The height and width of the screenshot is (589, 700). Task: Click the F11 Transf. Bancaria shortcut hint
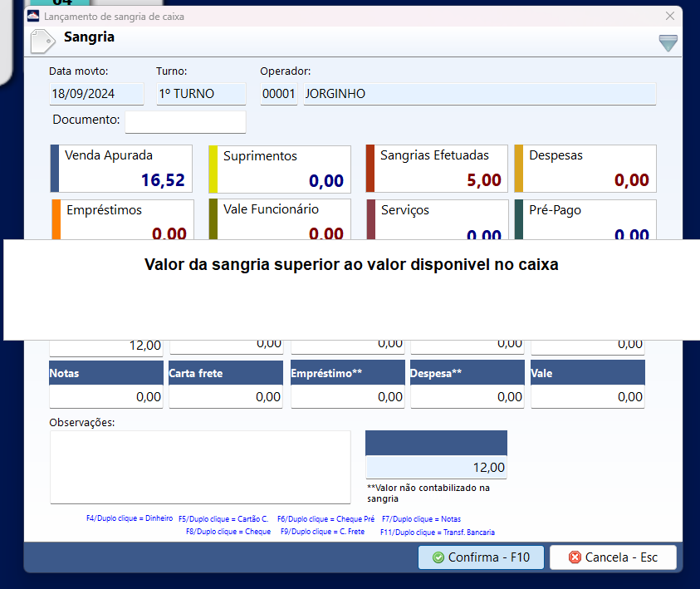pyautogui.click(x=438, y=532)
